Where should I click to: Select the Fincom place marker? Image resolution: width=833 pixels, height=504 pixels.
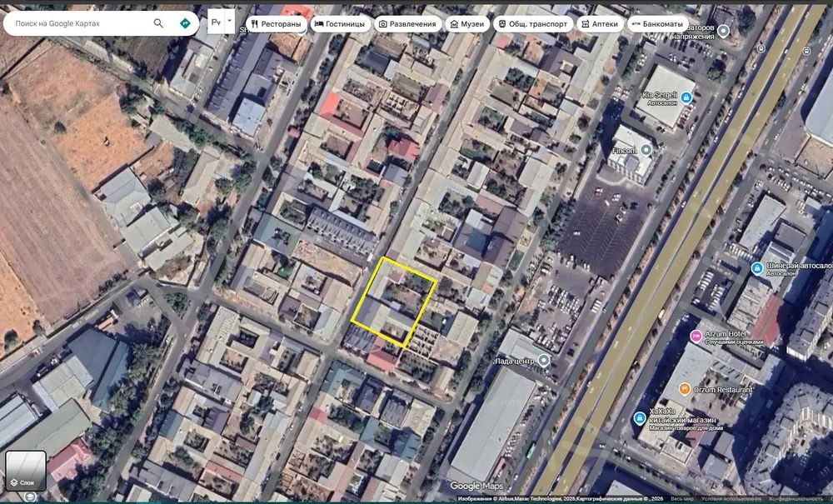click(646, 150)
